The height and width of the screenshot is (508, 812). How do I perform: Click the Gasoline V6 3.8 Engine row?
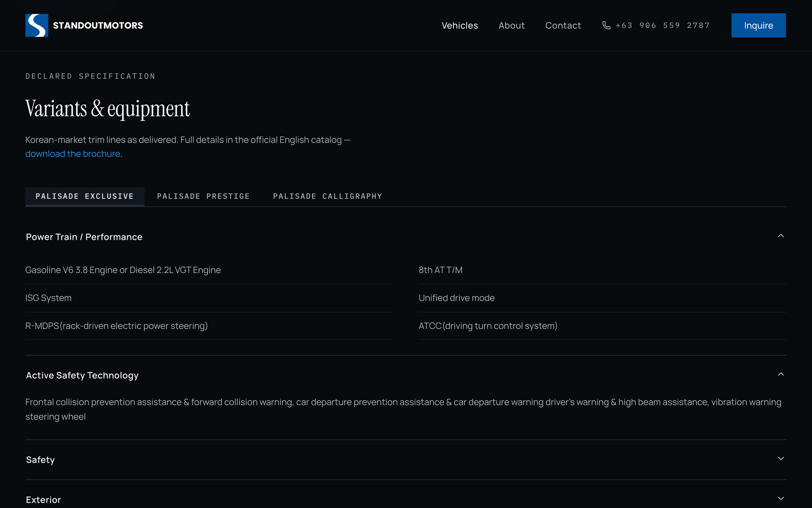tap(209, 270)
